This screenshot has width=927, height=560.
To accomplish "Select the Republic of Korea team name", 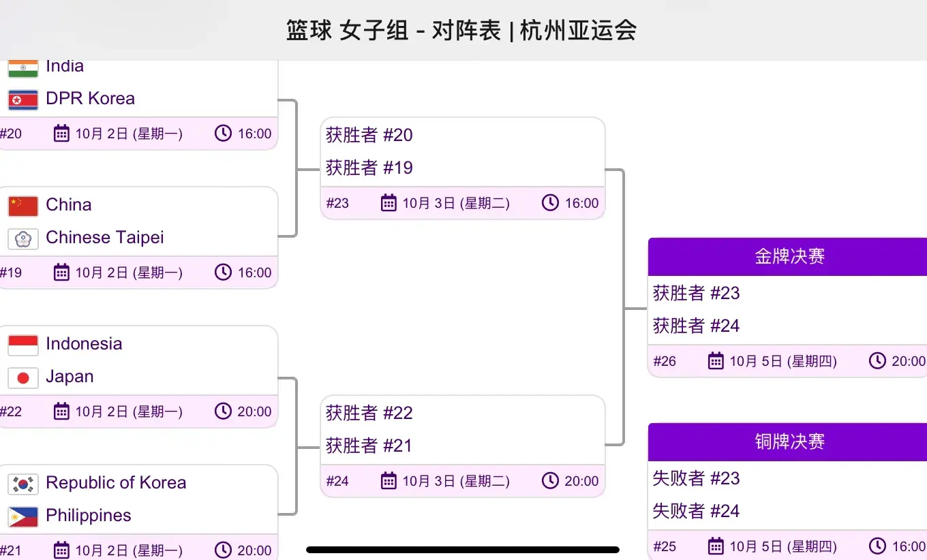I will point(116,483).
